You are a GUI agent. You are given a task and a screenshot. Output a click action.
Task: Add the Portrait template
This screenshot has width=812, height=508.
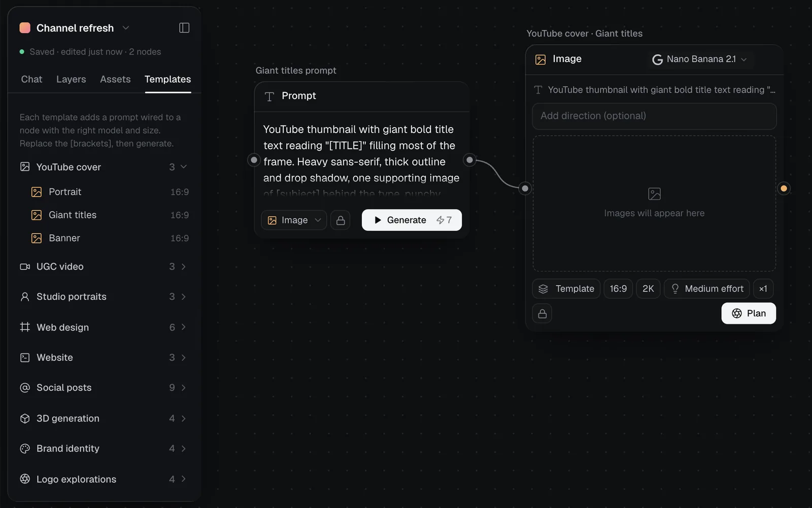point(110,192)
